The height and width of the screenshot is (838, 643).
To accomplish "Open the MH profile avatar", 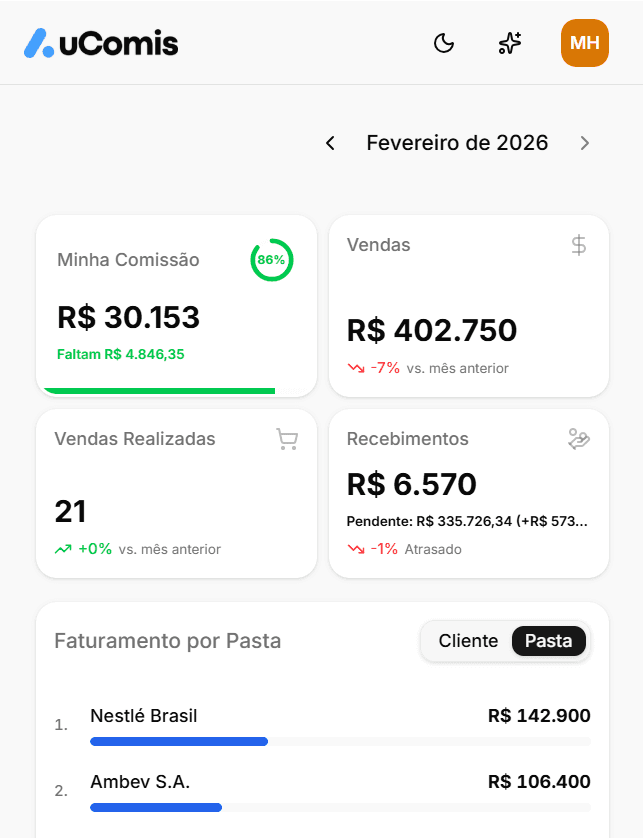I will (x=583, y=43).
